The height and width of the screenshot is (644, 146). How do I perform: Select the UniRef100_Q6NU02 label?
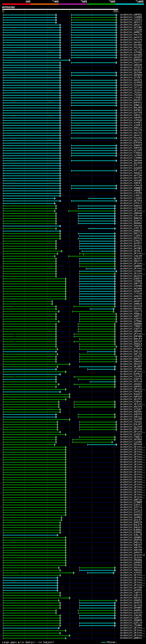coord(131,638)
